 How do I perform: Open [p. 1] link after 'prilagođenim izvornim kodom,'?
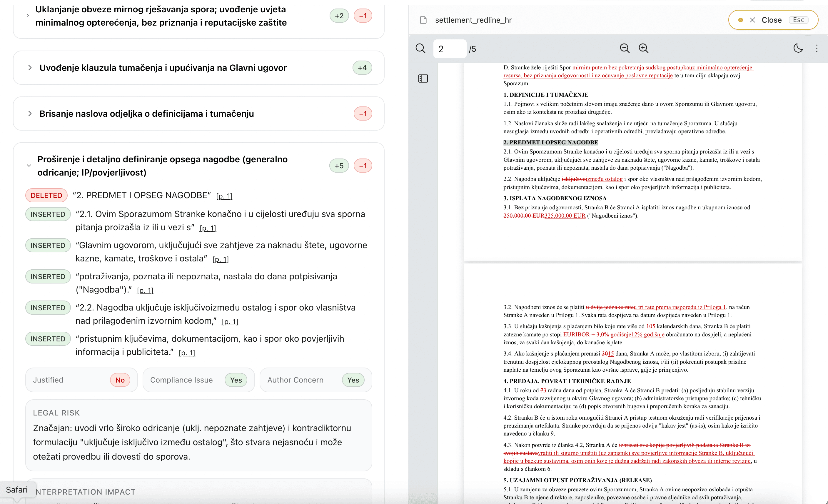(230, 322)
